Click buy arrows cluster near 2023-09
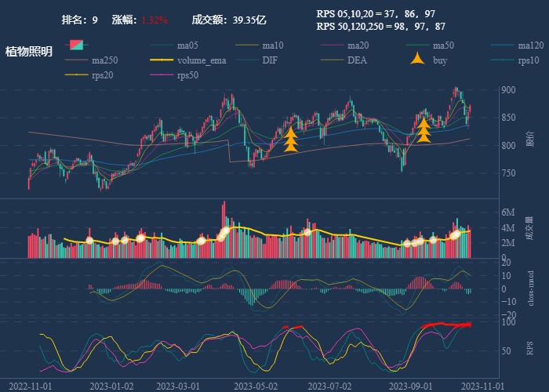 pyautogui.click(x=424, y=130)
